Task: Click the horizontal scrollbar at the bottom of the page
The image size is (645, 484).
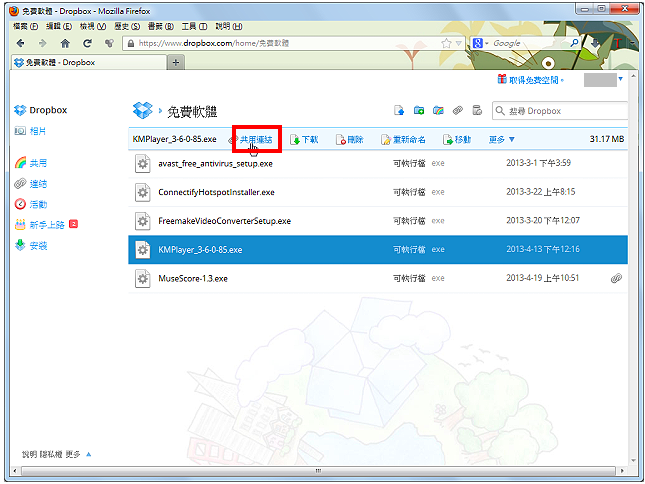Action: [x=318, y=470]
